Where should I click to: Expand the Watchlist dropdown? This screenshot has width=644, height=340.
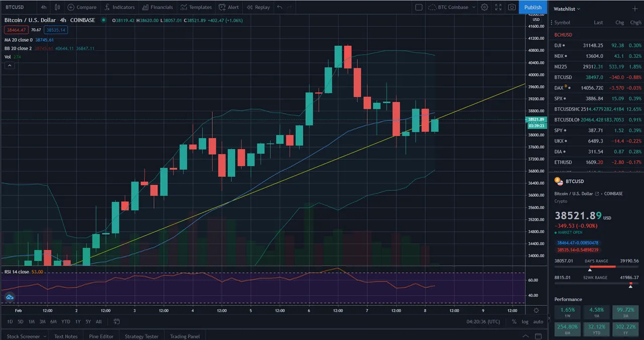click(567, 9)
